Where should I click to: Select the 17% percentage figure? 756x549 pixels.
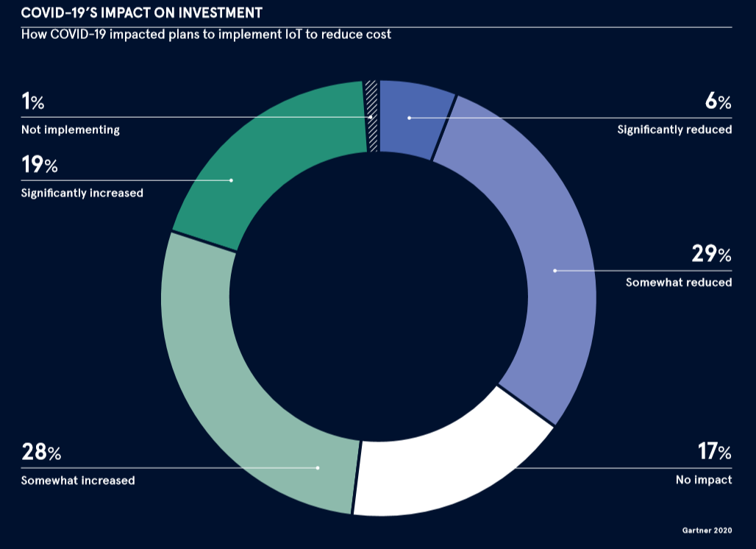point(713,452)
